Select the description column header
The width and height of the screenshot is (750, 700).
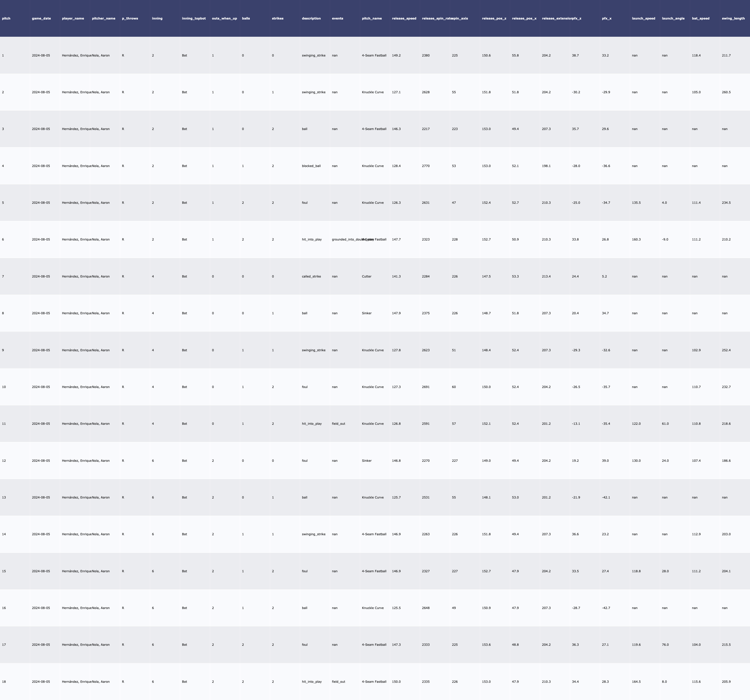point(311,18)
